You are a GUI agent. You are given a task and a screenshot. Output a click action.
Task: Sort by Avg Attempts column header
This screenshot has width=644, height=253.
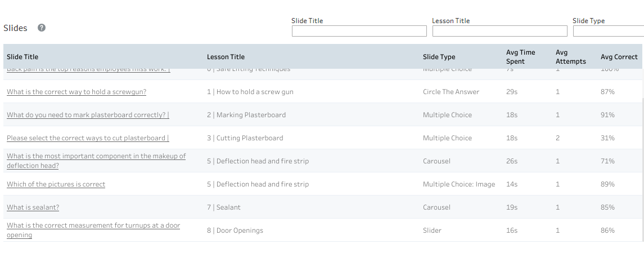[570, 57]
